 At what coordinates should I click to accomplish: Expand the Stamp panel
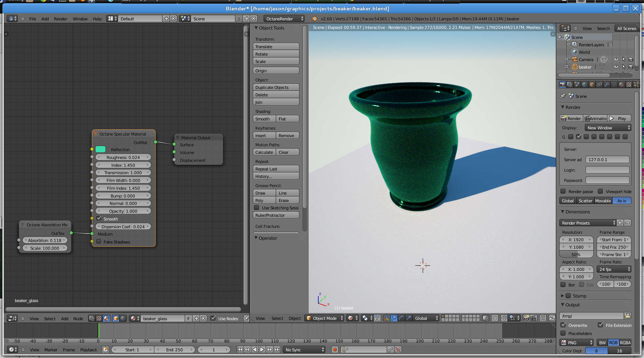563,296
